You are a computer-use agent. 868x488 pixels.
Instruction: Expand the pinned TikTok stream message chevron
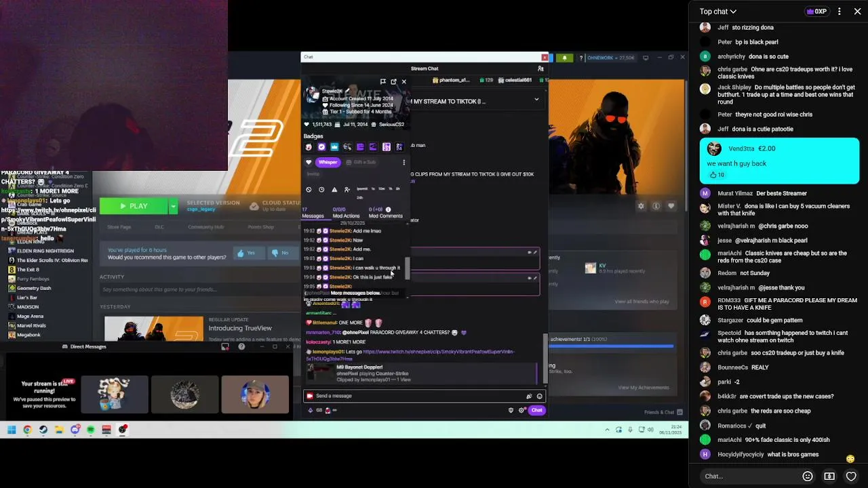[536, 100]
